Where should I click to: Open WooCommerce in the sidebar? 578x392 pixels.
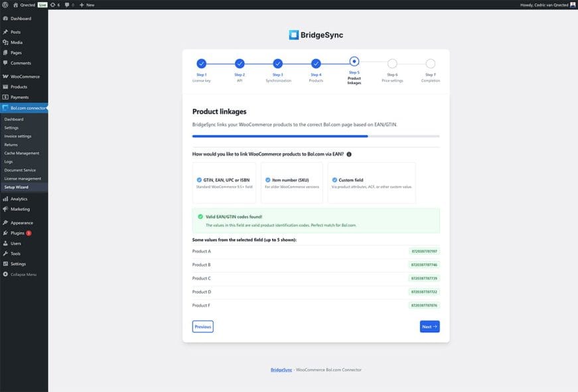tap(25, 76)
